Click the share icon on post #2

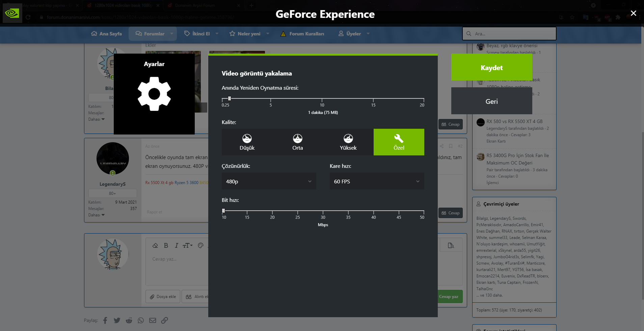tap(441, 146)
